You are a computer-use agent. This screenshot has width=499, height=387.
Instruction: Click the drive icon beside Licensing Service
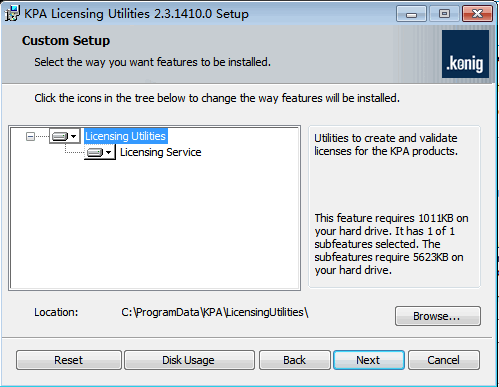click(95, 152)
